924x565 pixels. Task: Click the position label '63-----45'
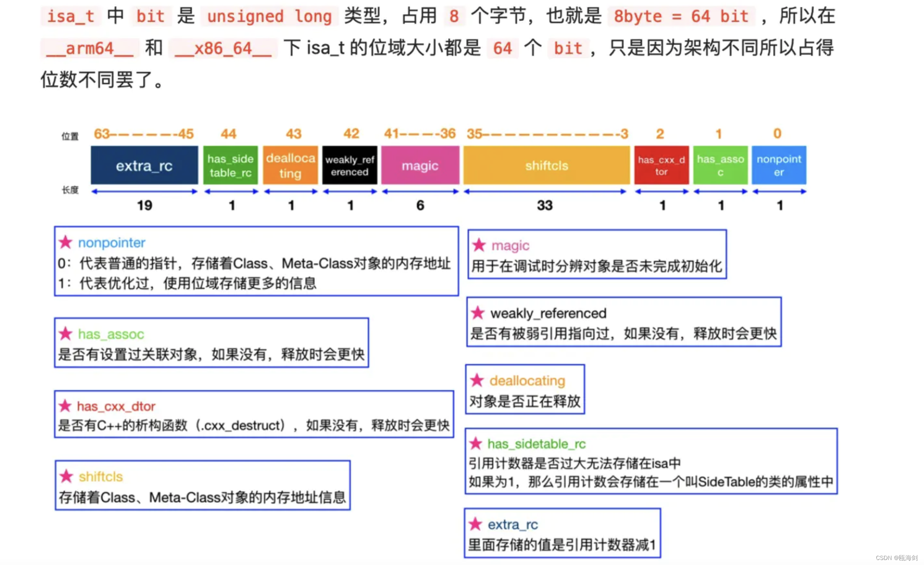click(x=144, y=134)
